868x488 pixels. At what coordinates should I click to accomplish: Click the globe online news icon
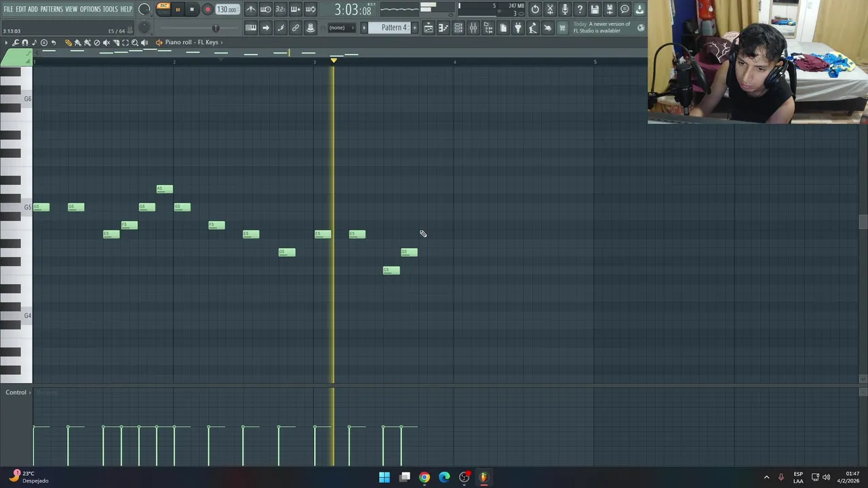(x=641, y=28)
